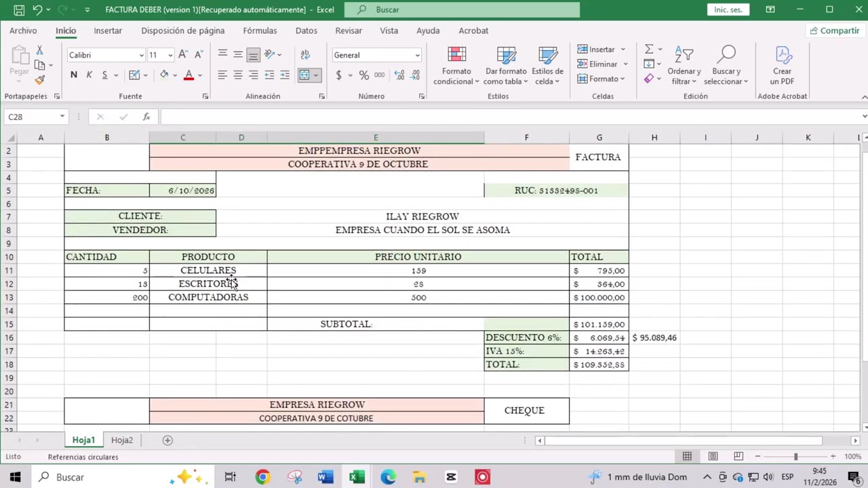The width and height of the screenshot is (868, 488).
Task: Decrease the indent
Action: tap(269, 75)
